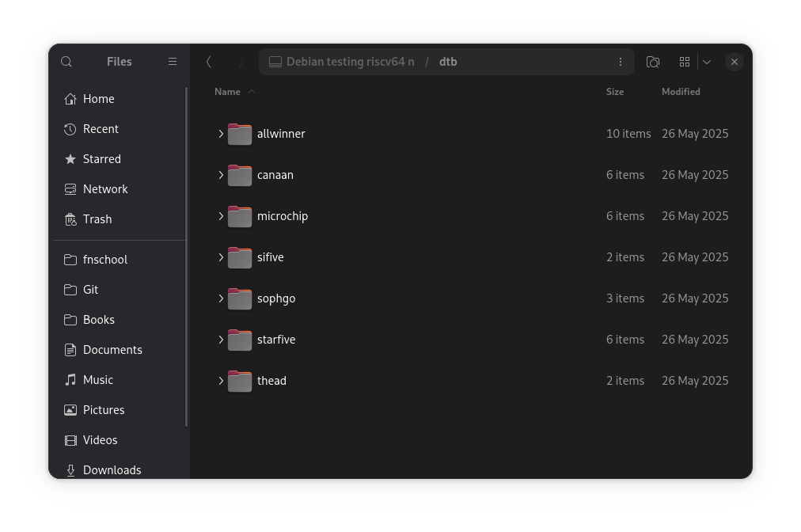The height and width of the screenshot is (532, 801).
Task: Sort by Name column header
Action: [227, 92]
